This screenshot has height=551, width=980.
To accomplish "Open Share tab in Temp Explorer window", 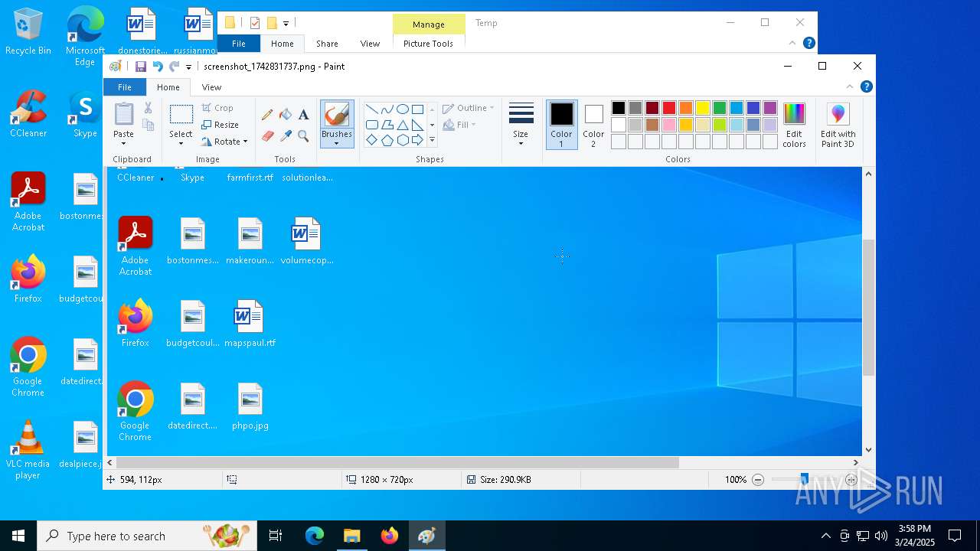I will [x=327, y=44].
